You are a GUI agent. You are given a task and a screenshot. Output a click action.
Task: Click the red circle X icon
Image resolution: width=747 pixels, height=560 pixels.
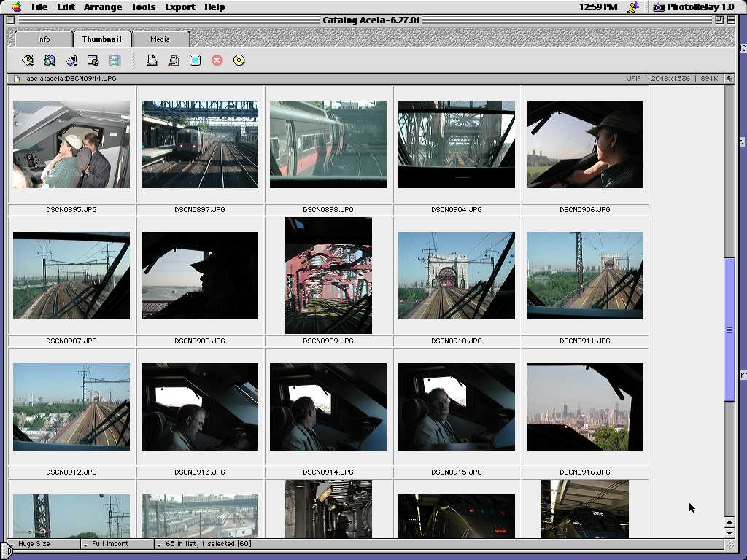(x=217, y=61)
